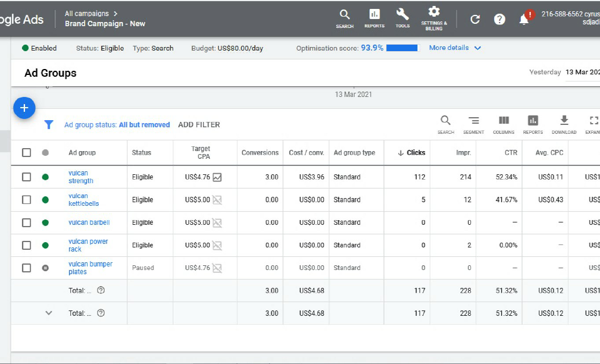Expand the second Total row chevron

[49, 313]
